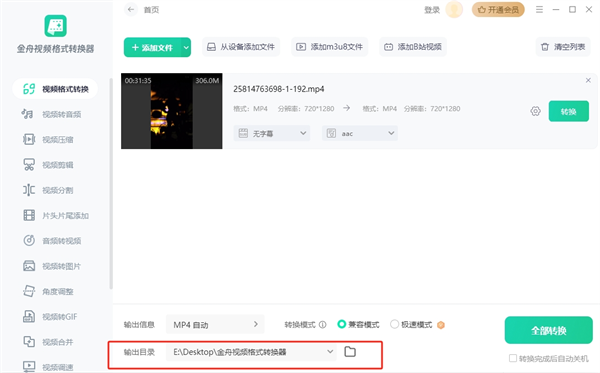Select the 视频转GIF sidebar icon
The image size is (600, 373).
[x=29, y=316]
